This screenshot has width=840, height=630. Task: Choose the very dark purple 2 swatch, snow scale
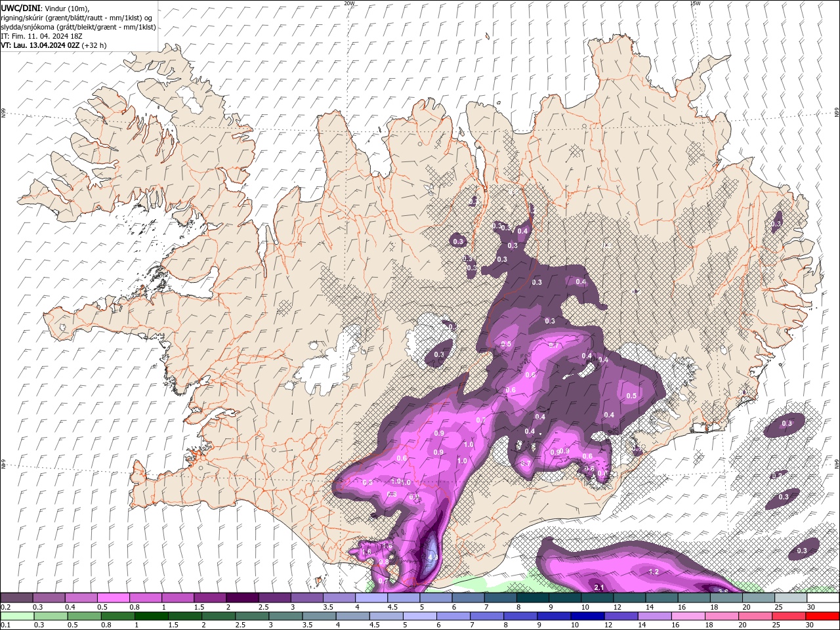point(242,598)
